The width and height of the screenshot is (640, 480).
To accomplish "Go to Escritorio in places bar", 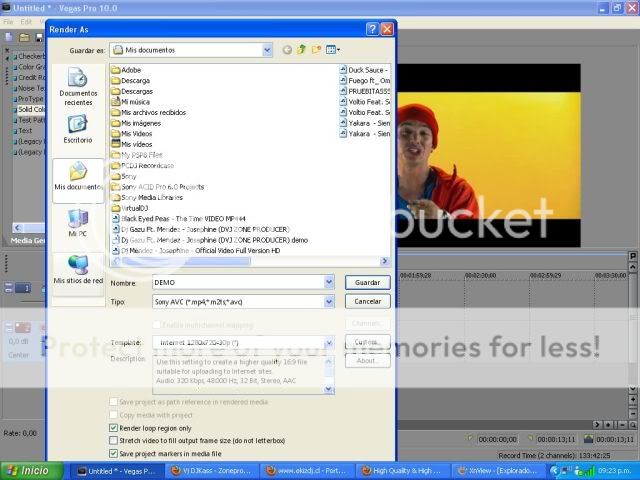I will click(78, 129).
